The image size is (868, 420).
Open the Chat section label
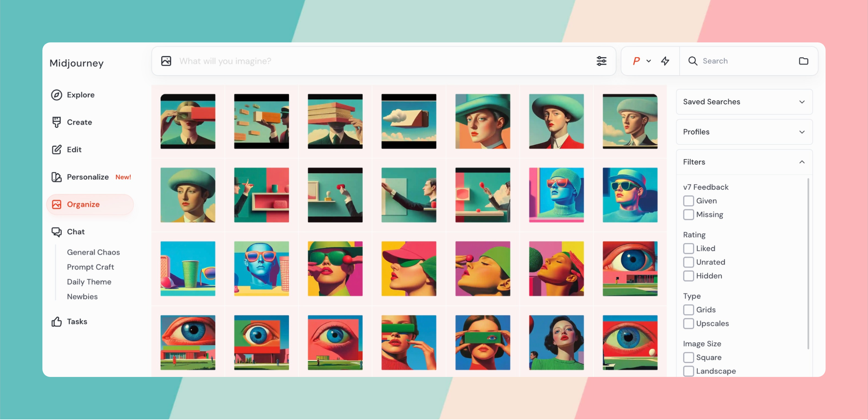click(x=76, y=232)
